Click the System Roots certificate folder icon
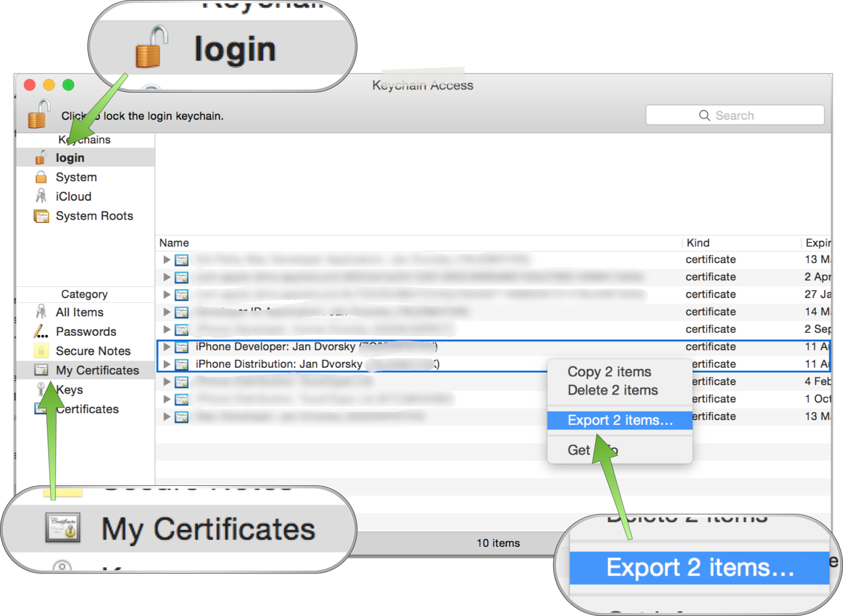The width and height of the screenshot is (843, 616). click(x=41, y=215)
